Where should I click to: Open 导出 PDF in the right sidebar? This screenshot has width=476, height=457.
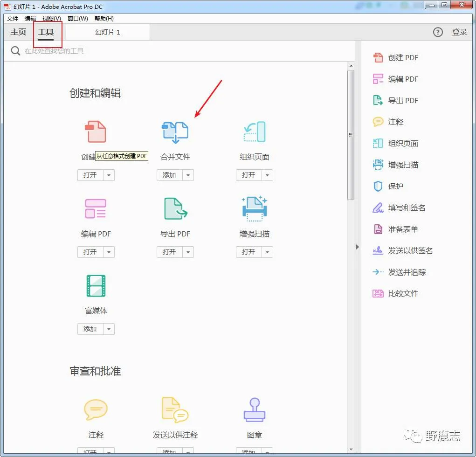tap(395, 100)
